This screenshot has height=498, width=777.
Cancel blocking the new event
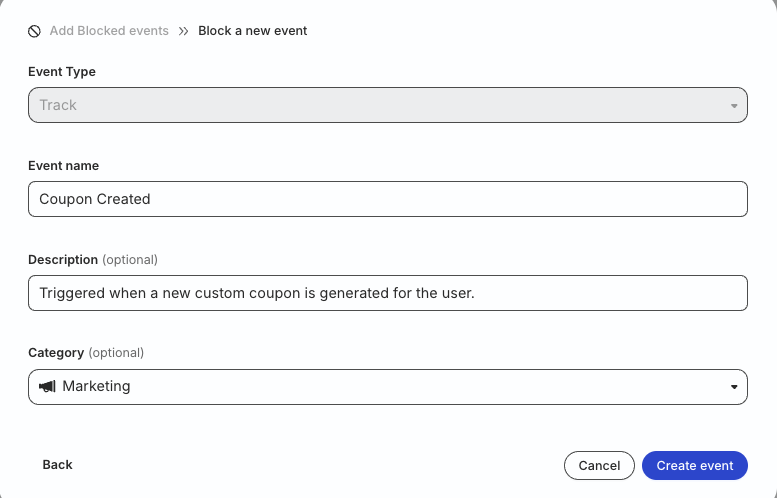(599, 465)
